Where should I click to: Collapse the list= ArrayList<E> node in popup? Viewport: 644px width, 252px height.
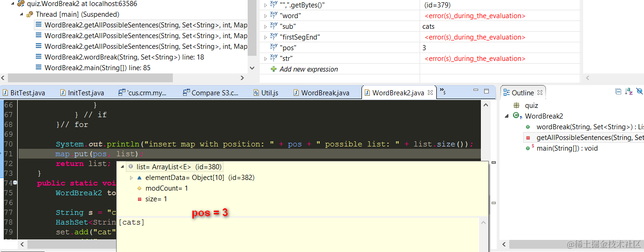tap(123, 166)
